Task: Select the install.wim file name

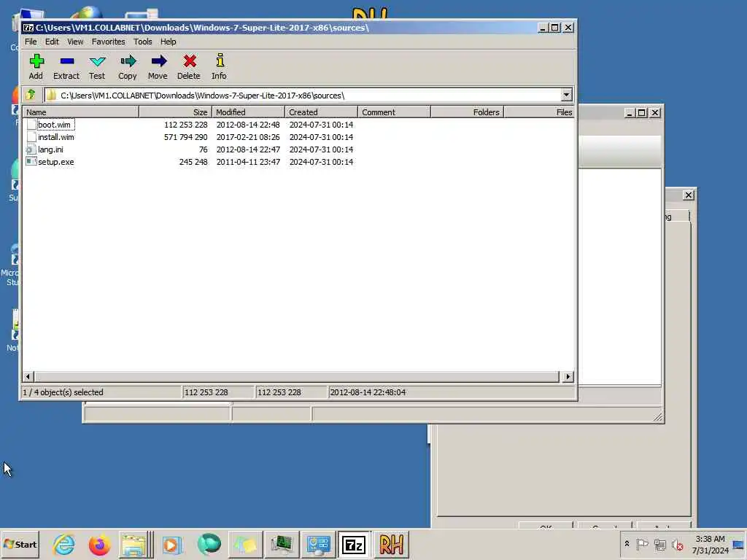Action: click(x=56, y=137)
